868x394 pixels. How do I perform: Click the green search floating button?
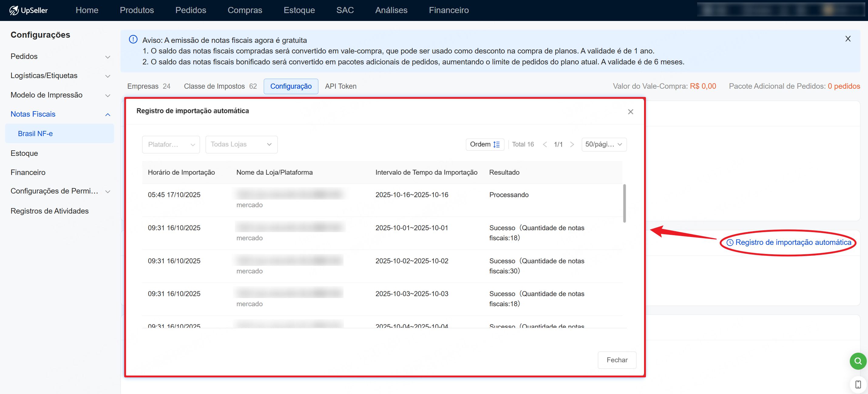pos(858,361)
